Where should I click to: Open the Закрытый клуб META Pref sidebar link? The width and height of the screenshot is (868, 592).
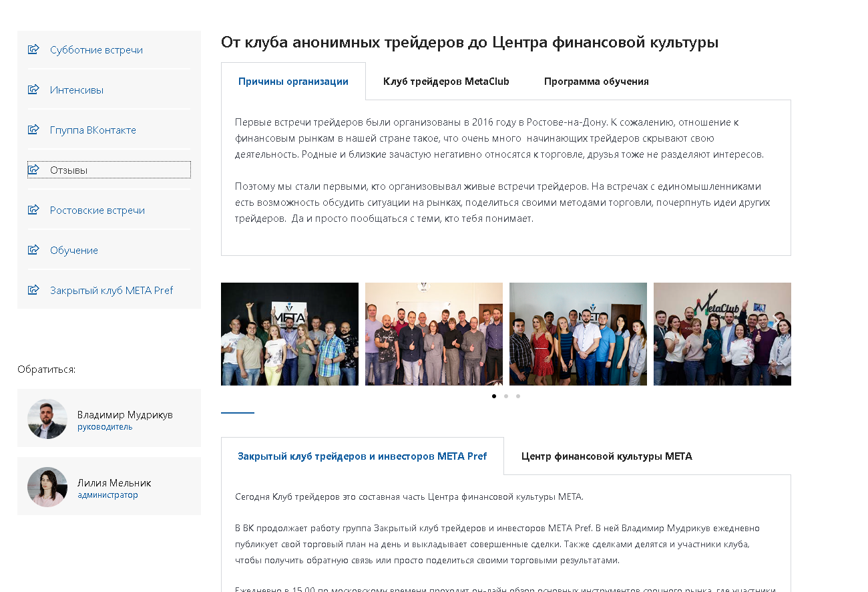pos(112,291)
